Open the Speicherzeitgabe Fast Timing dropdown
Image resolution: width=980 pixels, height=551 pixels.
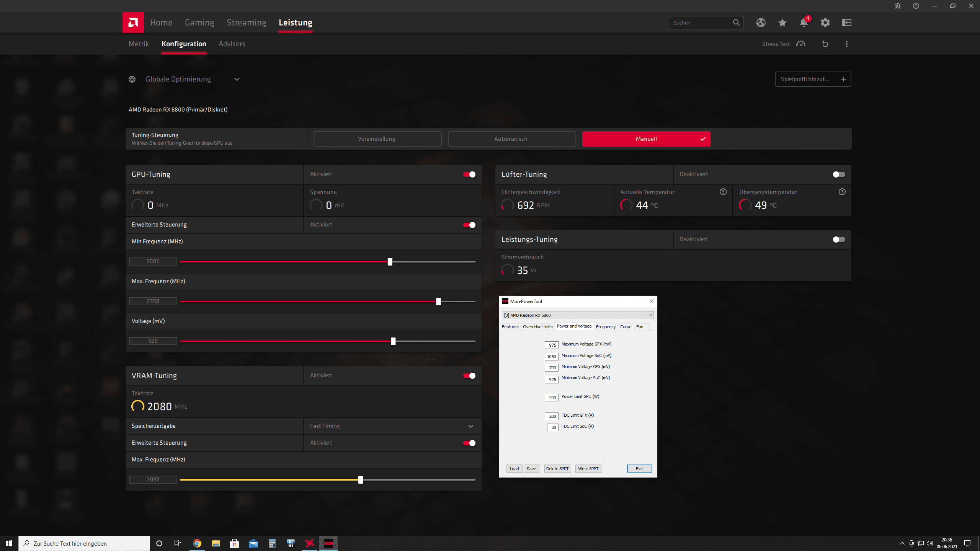tap(470, 426)
